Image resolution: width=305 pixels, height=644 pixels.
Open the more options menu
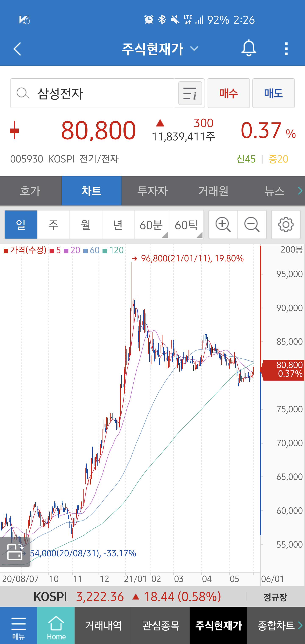(287, 49)
